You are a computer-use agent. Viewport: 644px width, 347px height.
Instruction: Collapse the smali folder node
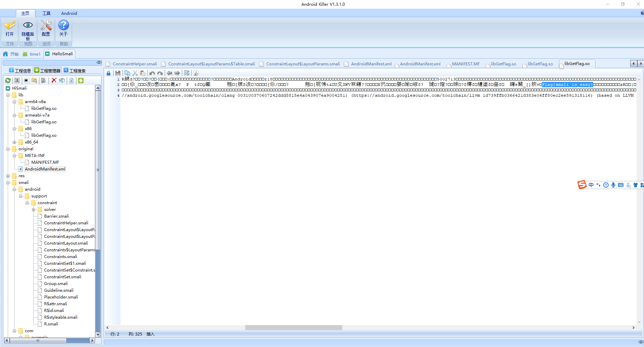coord(8,183)
